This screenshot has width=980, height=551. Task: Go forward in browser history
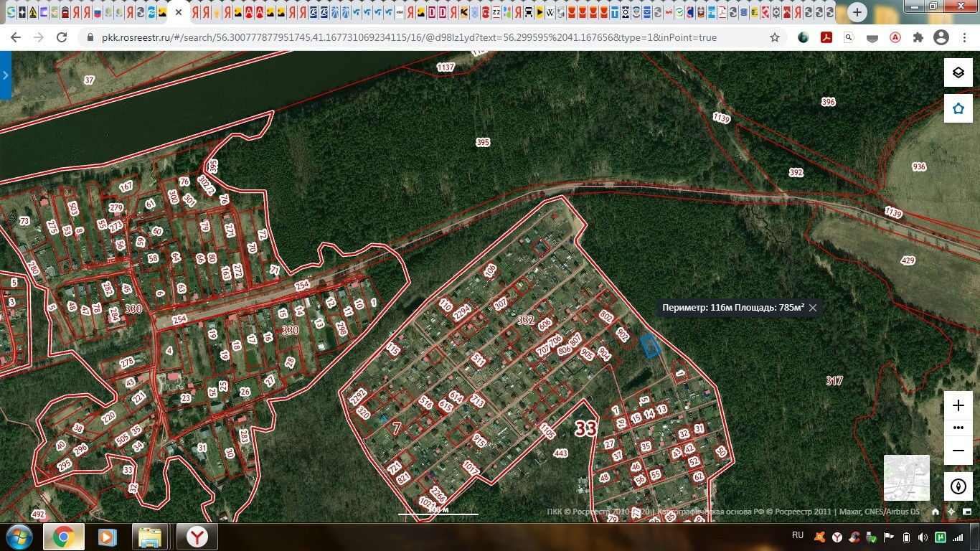point(39,37)
